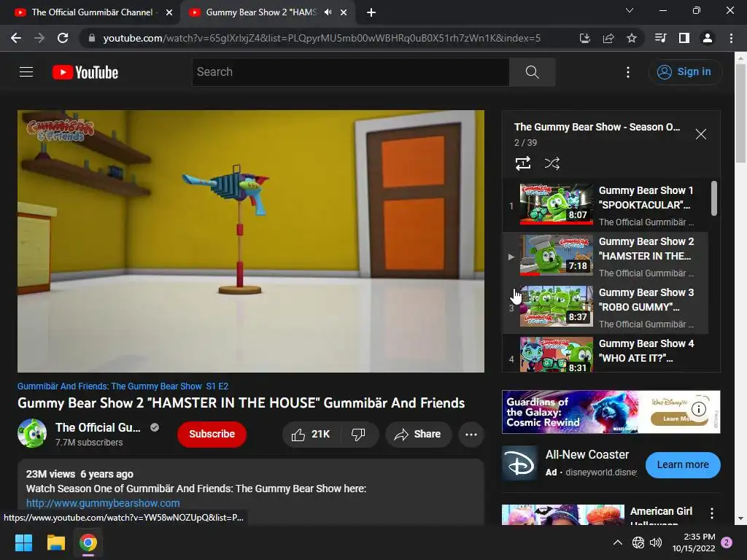
Task: Go back in browser history
Action: point(16,38)
